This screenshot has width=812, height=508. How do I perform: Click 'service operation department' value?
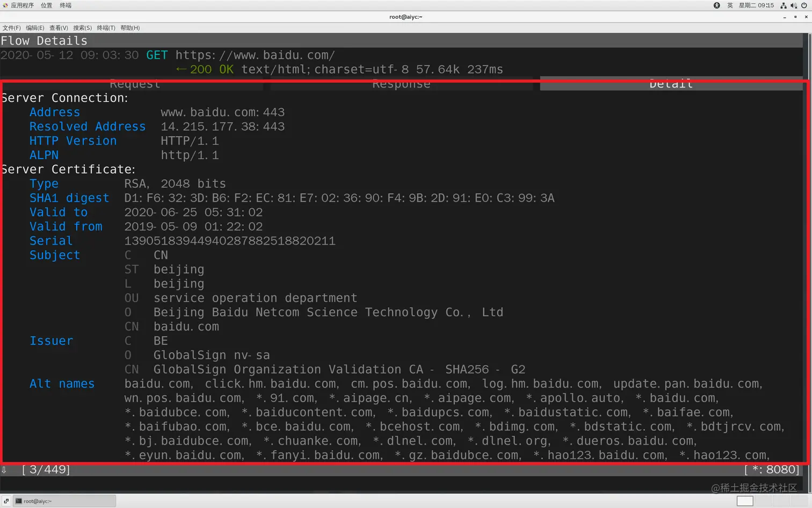[x=256, y=298]
